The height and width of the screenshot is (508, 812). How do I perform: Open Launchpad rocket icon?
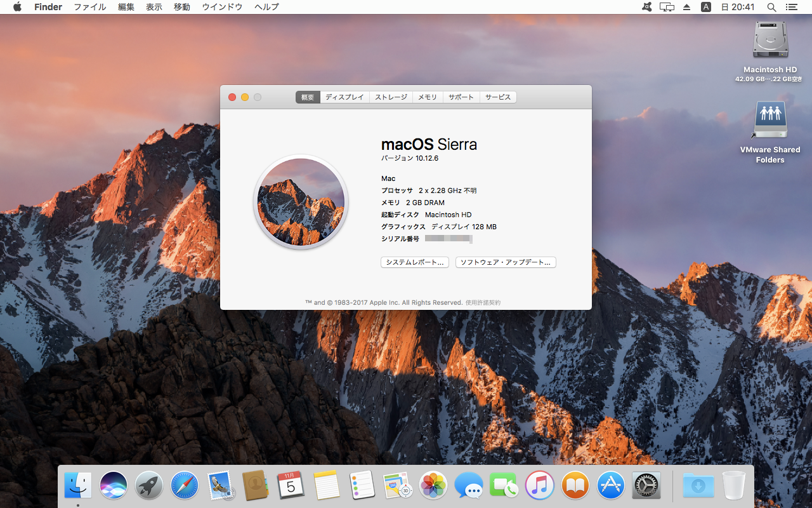149,486
